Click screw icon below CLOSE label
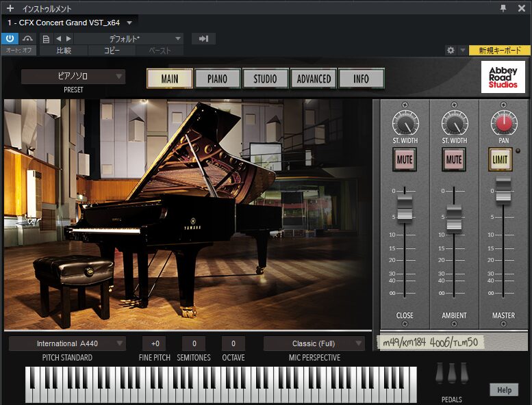This screenshot has width=532, height=405. [405, 324]
